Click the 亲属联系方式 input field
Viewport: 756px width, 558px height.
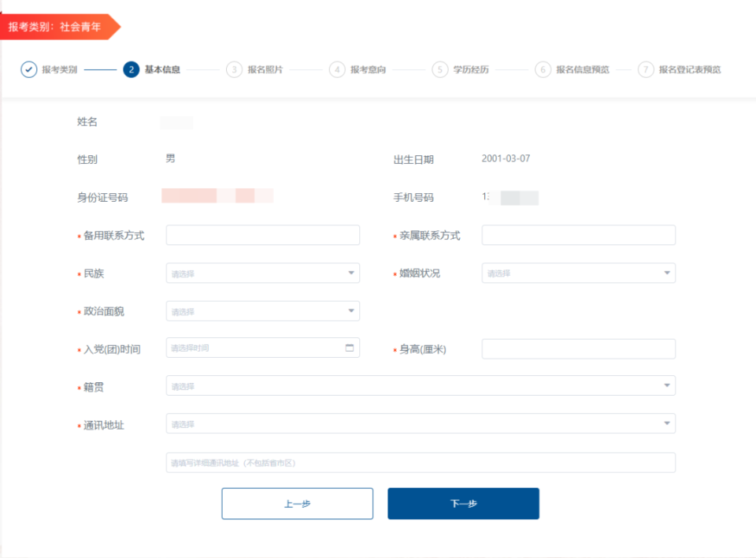(x=579, y=234)
